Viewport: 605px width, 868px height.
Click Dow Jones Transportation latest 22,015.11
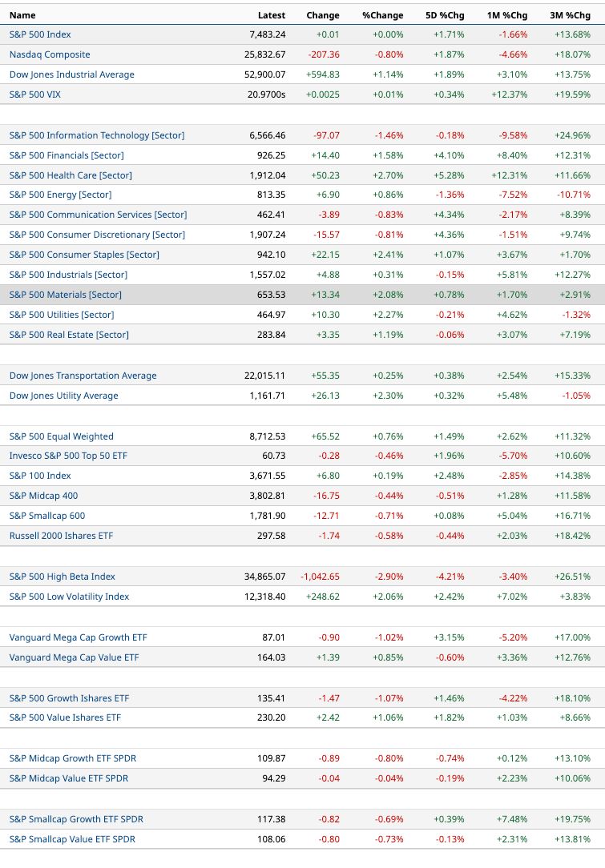click(x=264, y=376)
